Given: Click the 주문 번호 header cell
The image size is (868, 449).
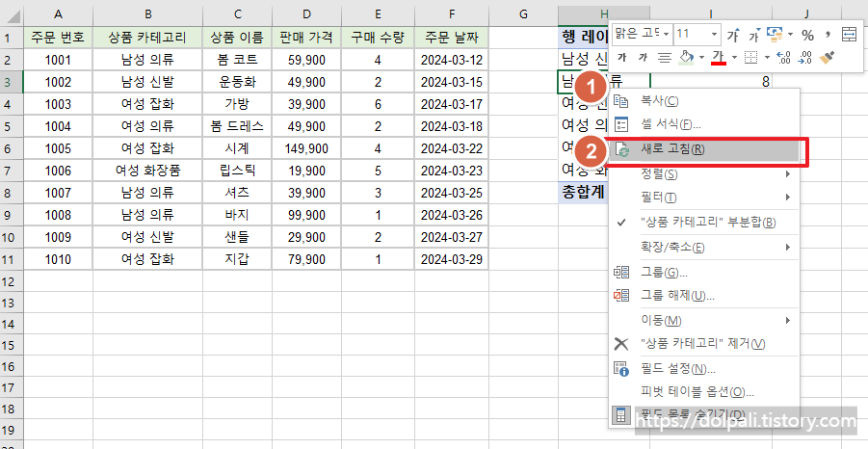Looking at the screenshot, I should [x=58, y=37].
